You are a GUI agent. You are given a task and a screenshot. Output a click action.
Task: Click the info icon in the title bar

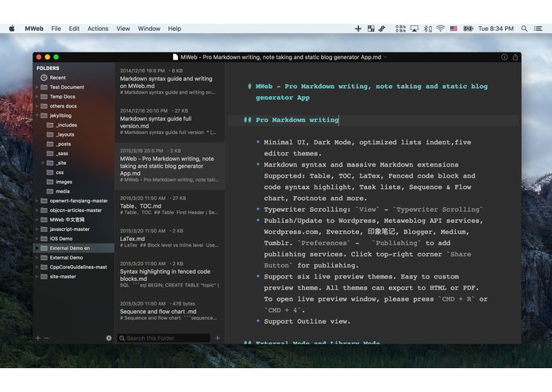coord(504,57)
